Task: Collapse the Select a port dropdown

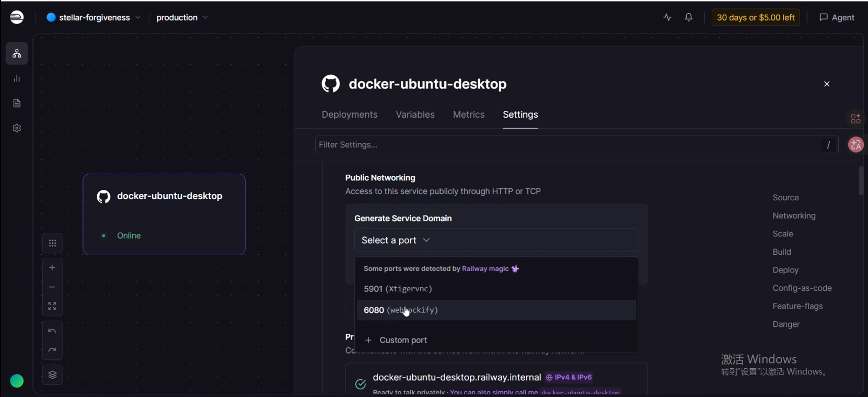Action: tap(496, 240)
